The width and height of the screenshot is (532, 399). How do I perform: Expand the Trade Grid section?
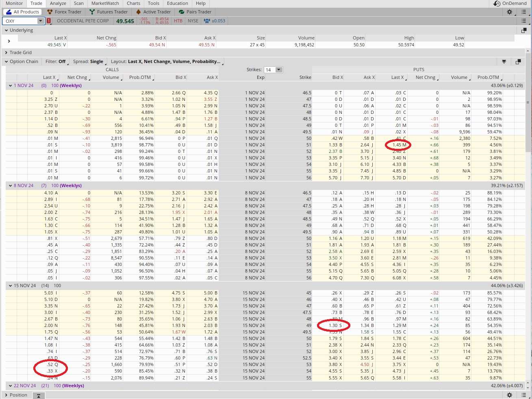pyautogui.click(x=7, y=52)
